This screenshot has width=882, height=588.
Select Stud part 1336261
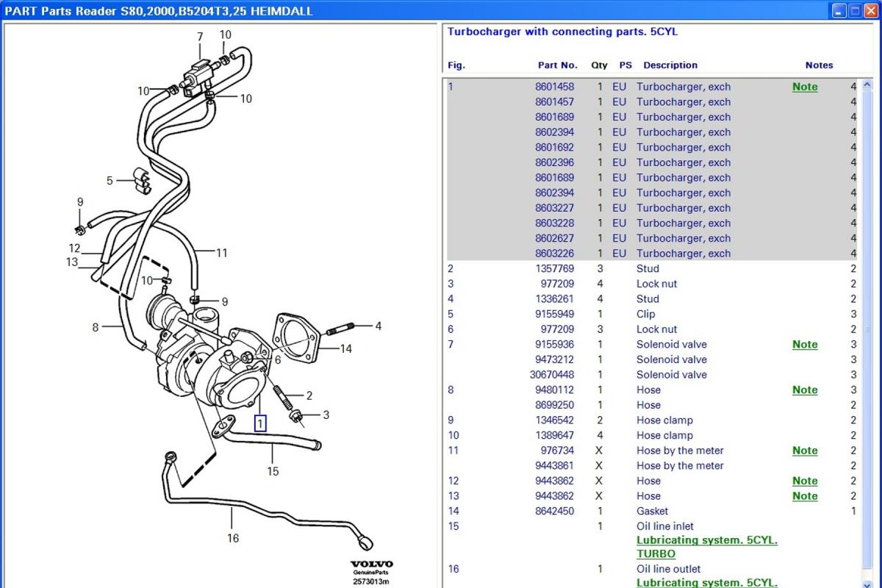(x=651, y=299)
